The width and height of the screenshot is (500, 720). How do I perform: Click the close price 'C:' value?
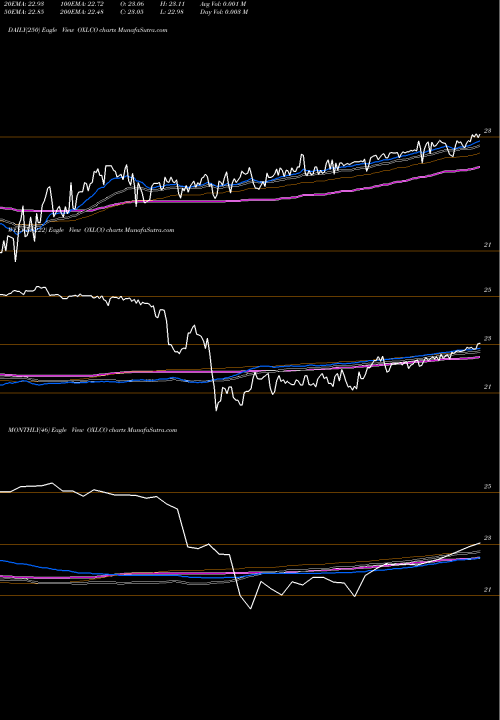tap(132, 12)
